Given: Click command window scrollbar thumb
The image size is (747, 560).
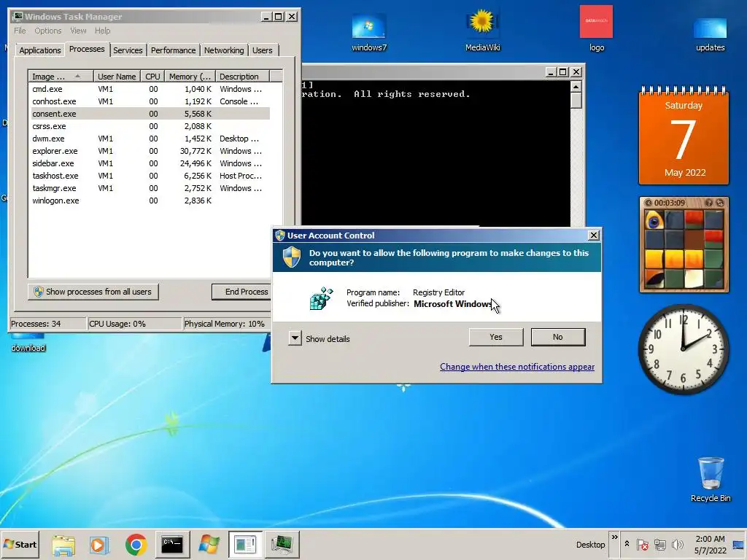Looking at the screenshot, I should click(x=576, y=101).
